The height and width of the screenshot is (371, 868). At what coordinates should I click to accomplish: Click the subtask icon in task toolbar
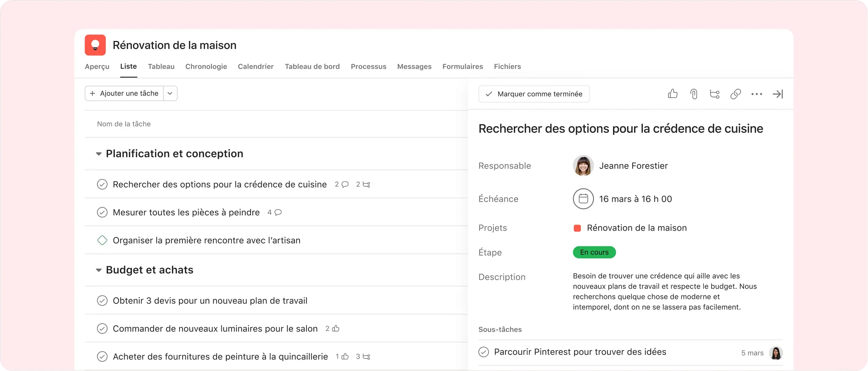click(715, 94)
